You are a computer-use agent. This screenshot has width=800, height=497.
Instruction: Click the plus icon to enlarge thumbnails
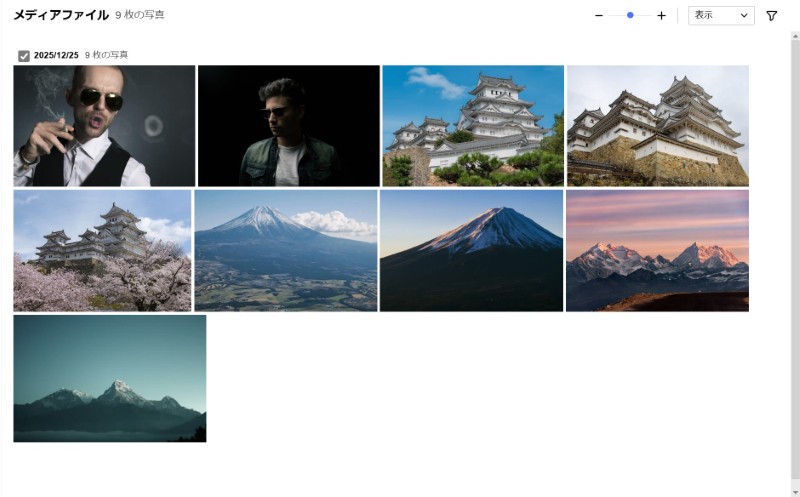coord(661,16)
